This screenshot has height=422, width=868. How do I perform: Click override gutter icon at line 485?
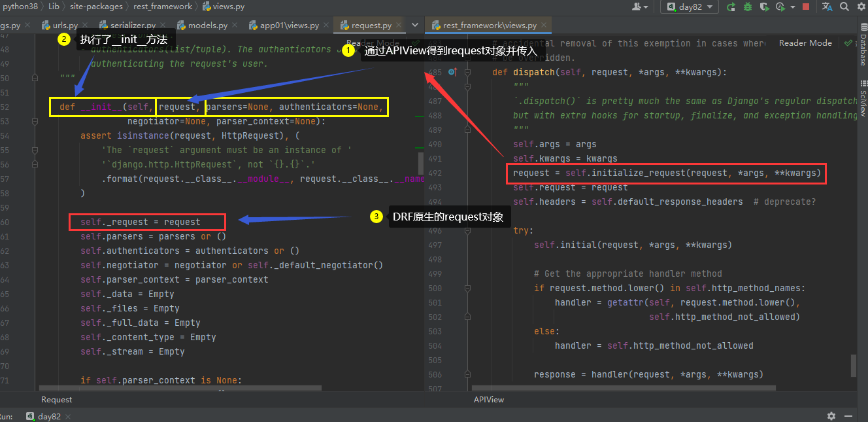tap(452, 72)
